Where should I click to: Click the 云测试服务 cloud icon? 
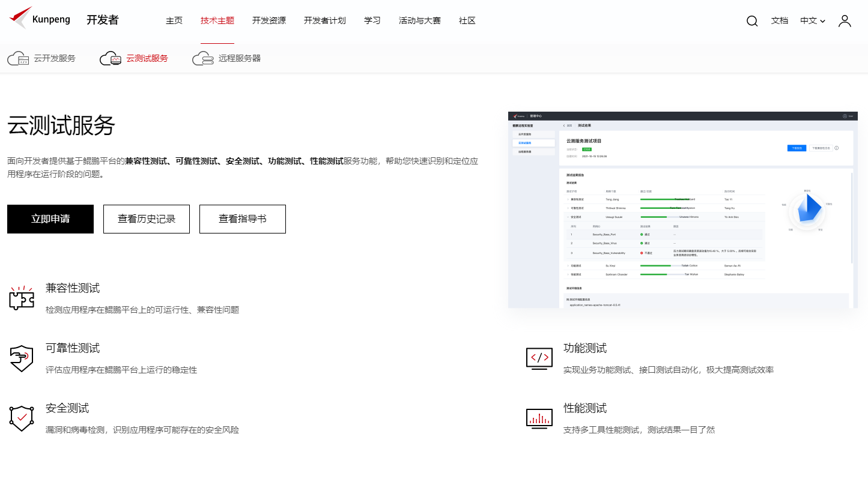[111, 58]
